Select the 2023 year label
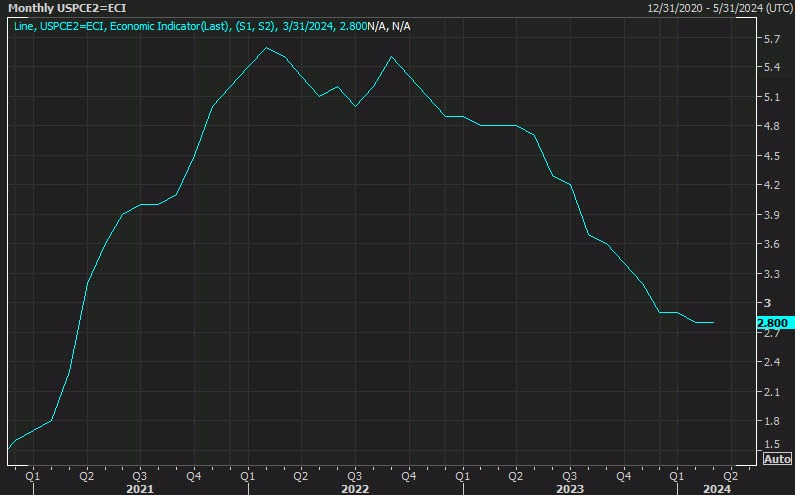Viewport: 795px width, 495px height. (x=569, y=489)
